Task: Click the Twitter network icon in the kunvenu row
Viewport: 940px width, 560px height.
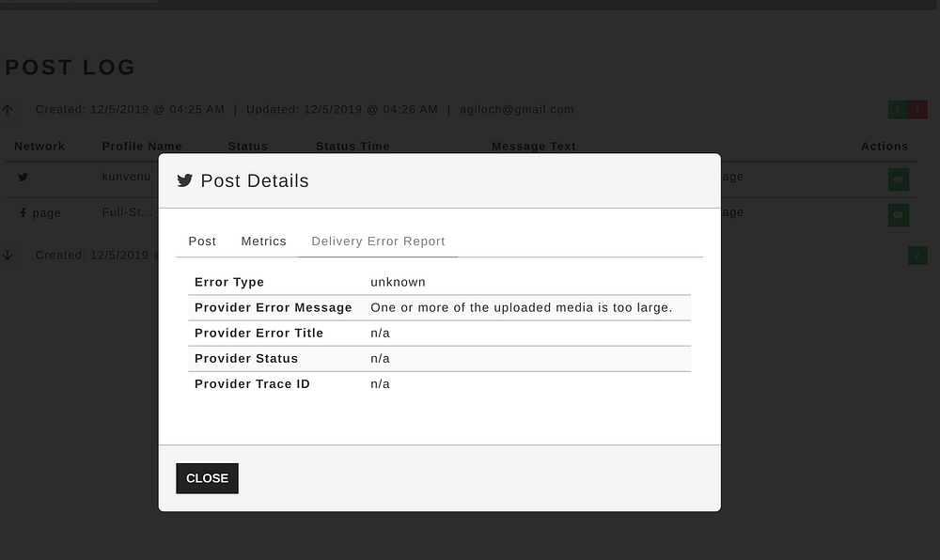Action: 23,177
